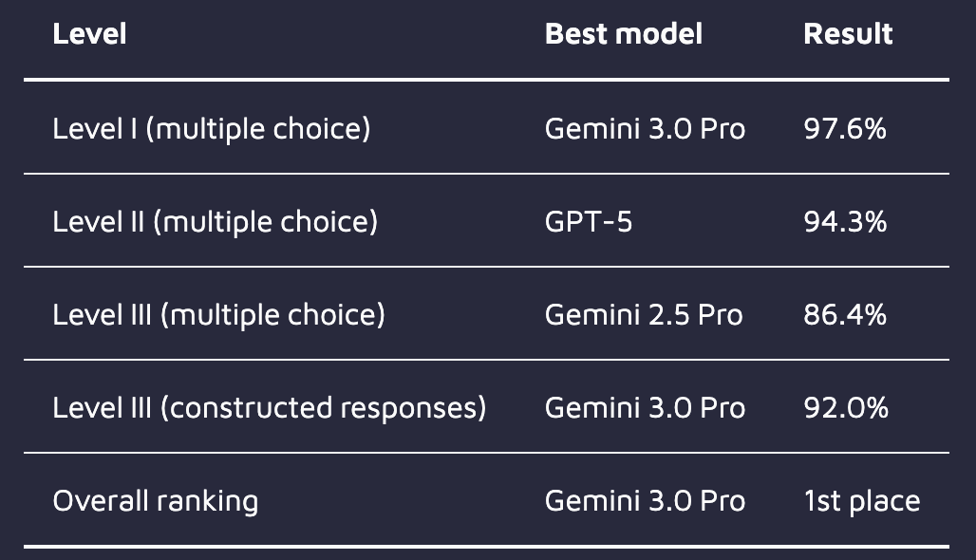Click the Gemini 2.5 Pro cell
The height and width of the screenshot is (560, 976).
pyautogui.click(x=644, y=314)
